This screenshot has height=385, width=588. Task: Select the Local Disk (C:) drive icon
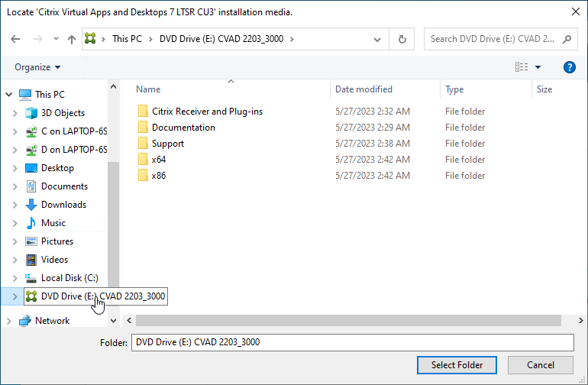click(x=31, y=278)
